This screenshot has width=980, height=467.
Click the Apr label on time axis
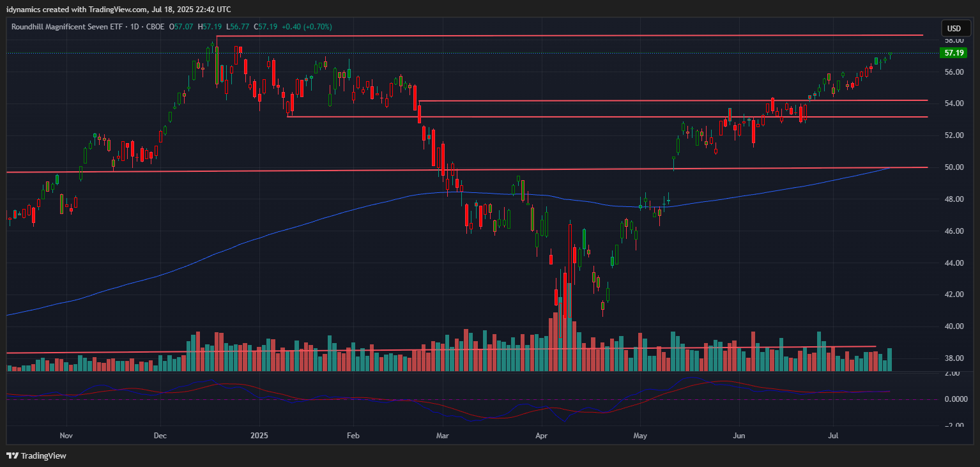tap(542, 436)
